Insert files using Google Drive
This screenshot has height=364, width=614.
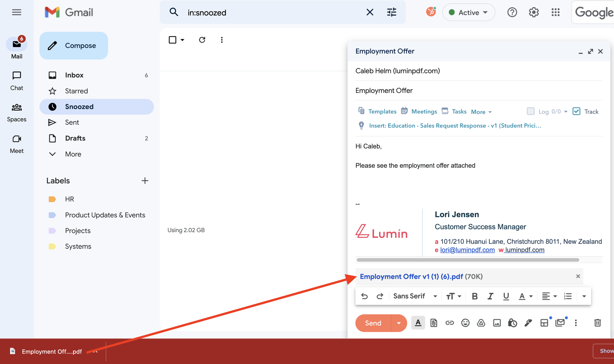[x=481, y=323]
